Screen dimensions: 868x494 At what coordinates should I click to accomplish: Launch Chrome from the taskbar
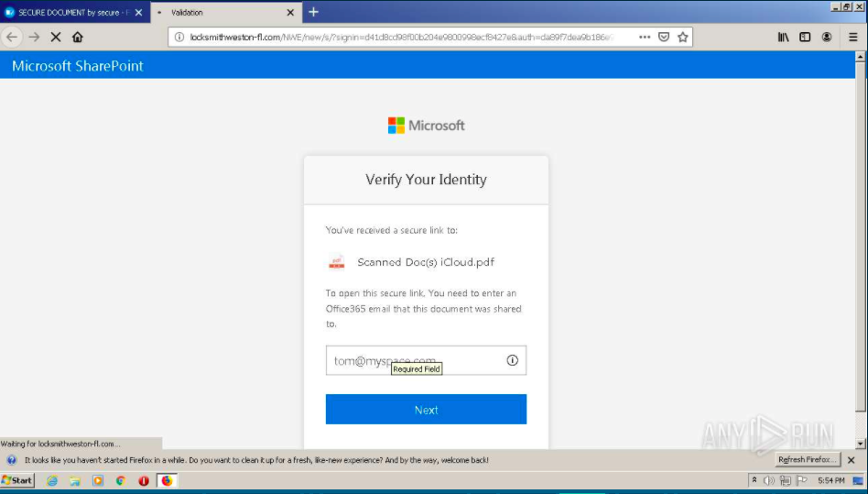(x=121, y=480)
